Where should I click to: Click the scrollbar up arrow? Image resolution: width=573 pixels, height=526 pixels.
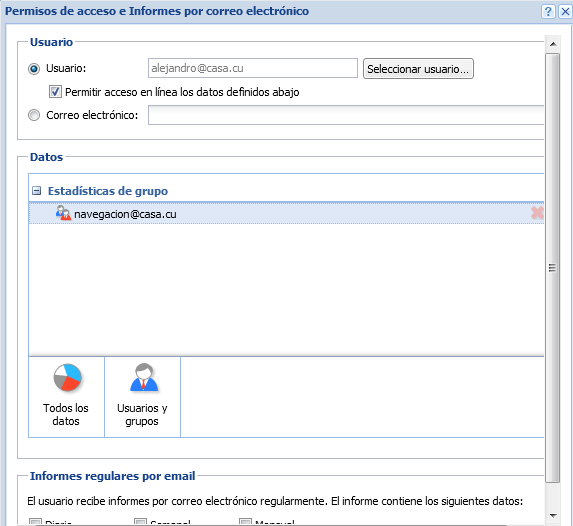coord(553,44)
